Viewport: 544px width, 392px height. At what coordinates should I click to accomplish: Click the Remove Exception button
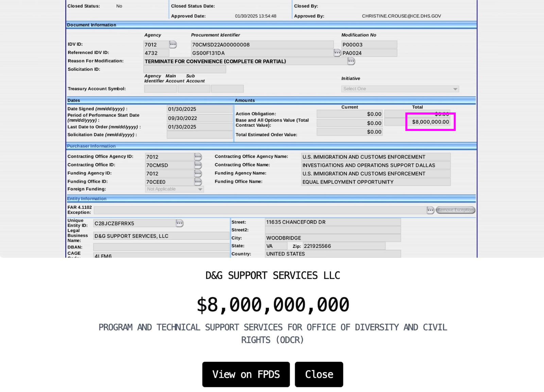pyautogui.click(x=455, y=210)
